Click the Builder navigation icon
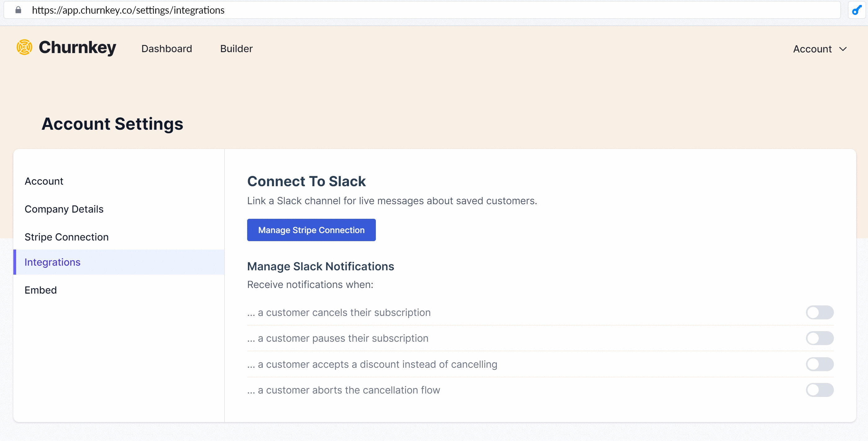Viewport: 868px width, 441px height. pos(237,48)
